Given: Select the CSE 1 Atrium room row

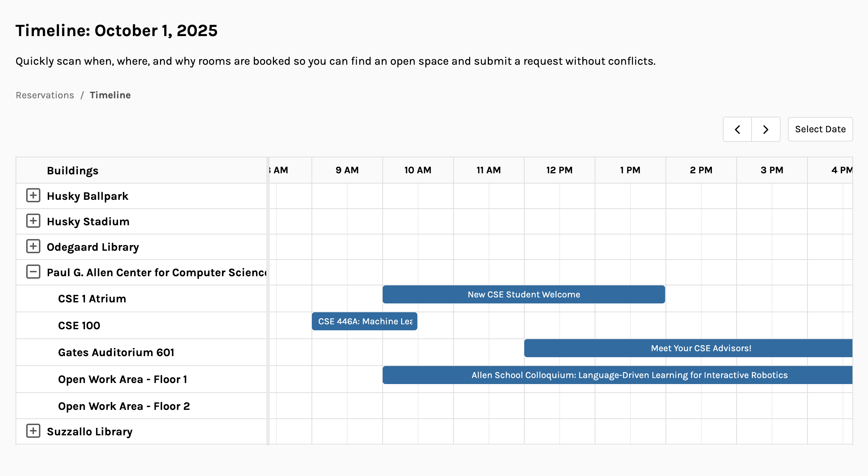Looking at the screenshot, I should point(92,299).
